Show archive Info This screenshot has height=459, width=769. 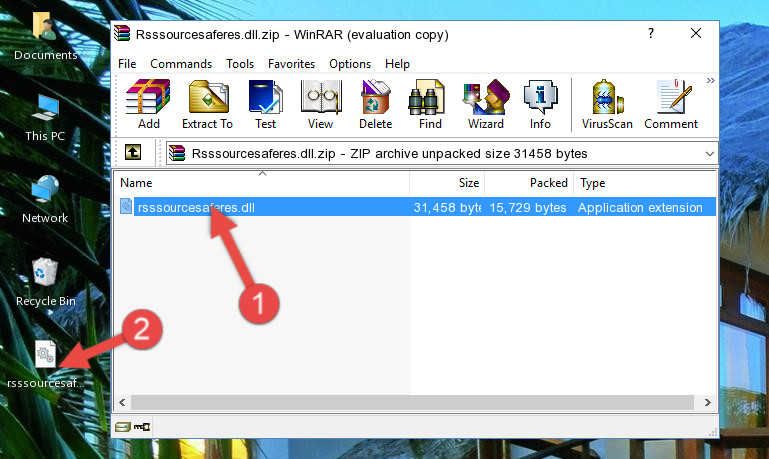click(540, 104)
